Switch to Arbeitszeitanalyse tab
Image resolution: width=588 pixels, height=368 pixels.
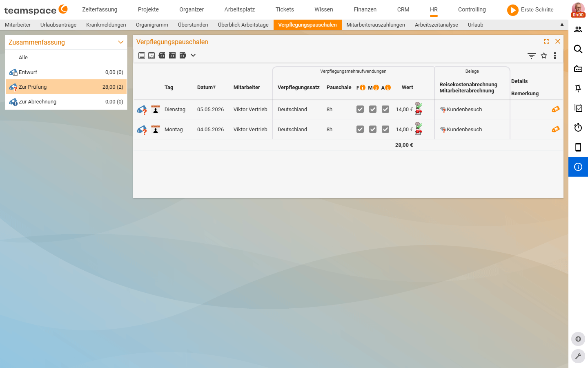click(x=437, y=25)
